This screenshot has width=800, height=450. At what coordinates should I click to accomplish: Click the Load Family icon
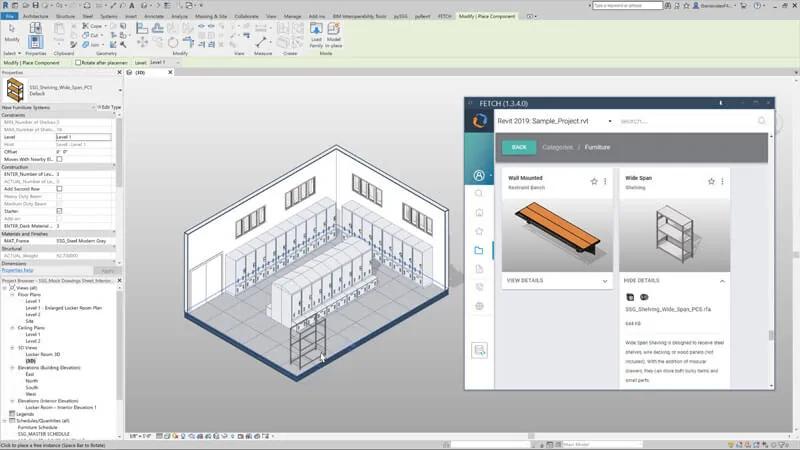click(x=316, y=29)
